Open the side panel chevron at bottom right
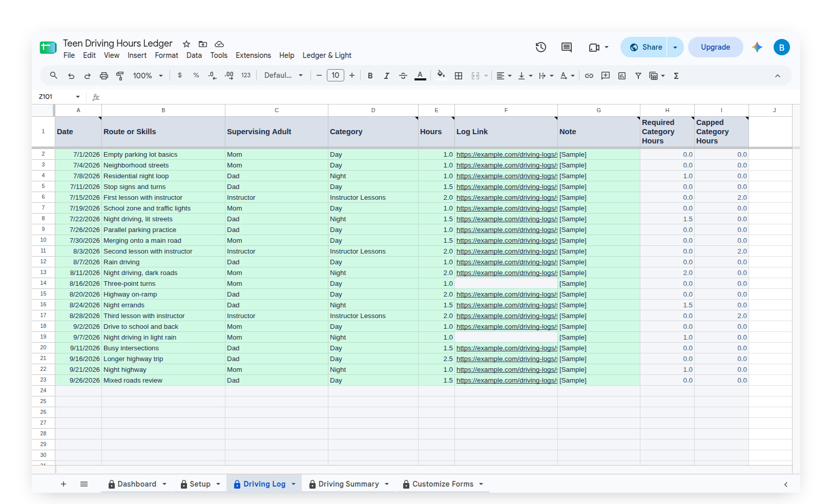Screen dimensions: 832x504 [786, 485]
